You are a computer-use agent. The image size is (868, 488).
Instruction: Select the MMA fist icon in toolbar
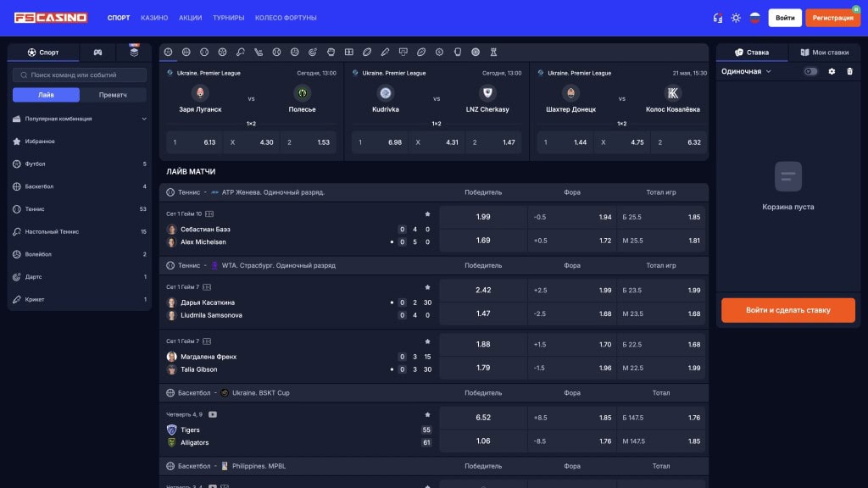pos(331,52)
